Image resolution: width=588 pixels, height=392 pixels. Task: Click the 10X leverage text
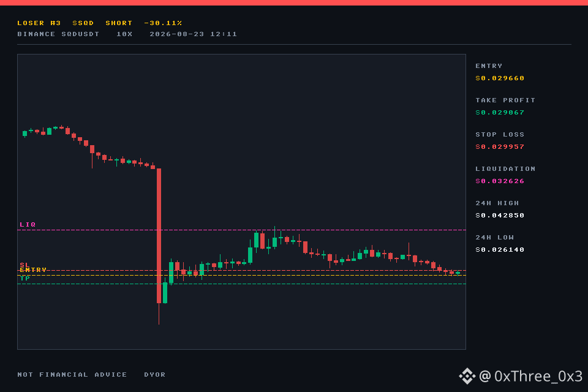pos(124,34)
